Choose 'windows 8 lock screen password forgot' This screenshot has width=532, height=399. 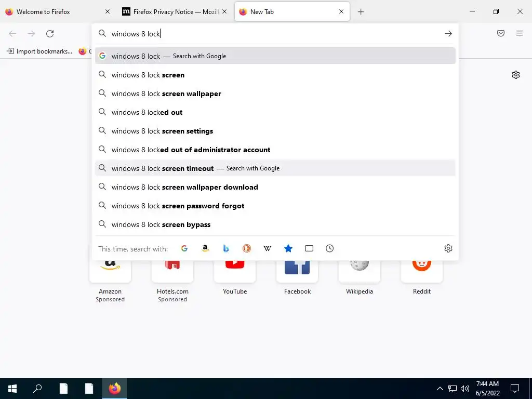[x=275, y=206]
